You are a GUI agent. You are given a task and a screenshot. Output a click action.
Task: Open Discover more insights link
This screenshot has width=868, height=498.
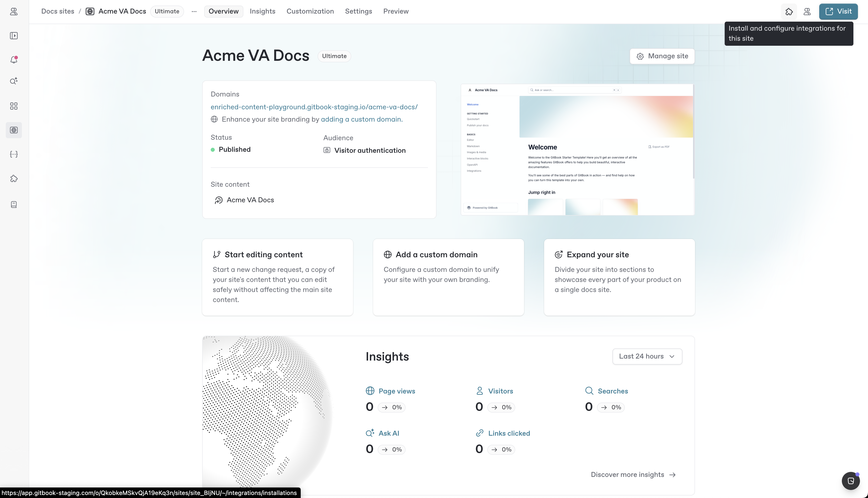(x=633, y=474)
